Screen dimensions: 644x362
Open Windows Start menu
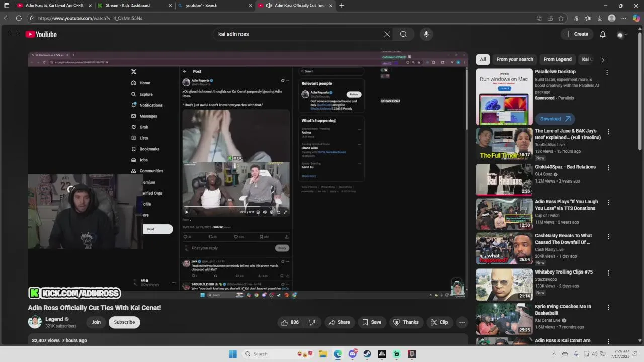pos(233,354)
